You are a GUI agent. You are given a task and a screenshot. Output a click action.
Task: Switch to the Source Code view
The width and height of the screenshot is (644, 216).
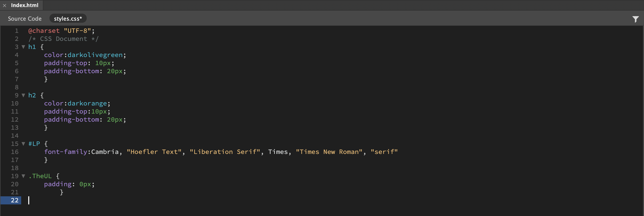point(25,19)
